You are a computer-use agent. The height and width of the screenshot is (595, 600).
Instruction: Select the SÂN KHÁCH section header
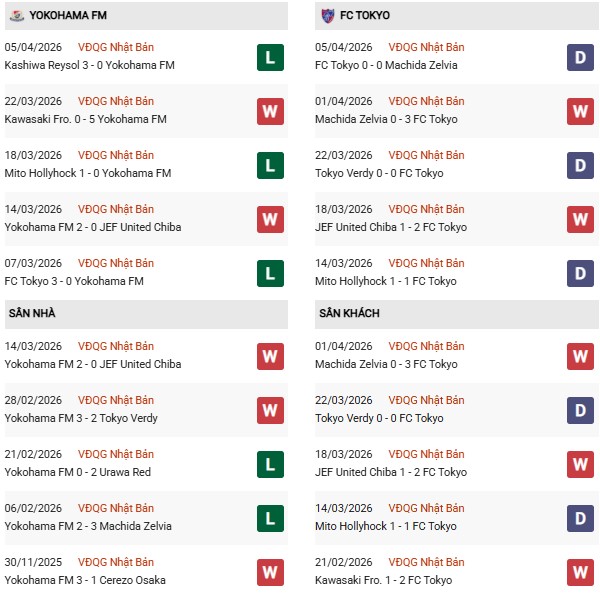348,314
